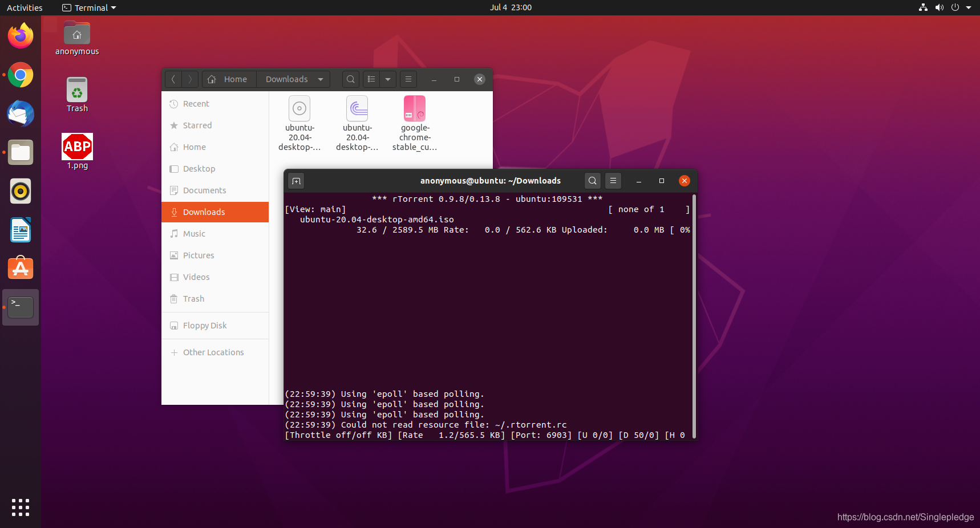Open Other Locations in sidebar

point(215,352)
